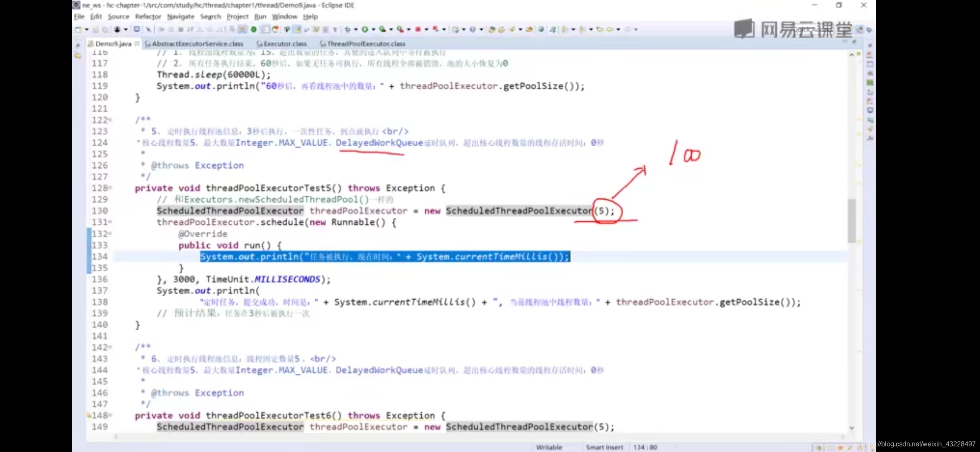Open the Window menu
980x452 pixels.
(x=284, y=17)
